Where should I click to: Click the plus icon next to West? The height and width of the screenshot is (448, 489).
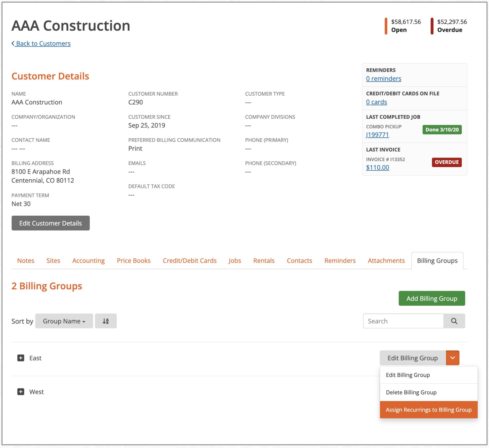(21, 391)
